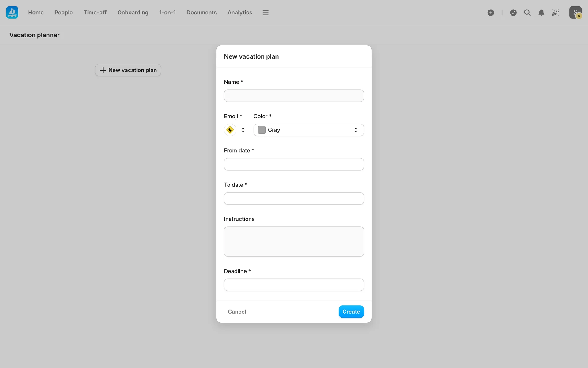Screen dimensions: 588x368
Task: Click the New vacation plan button
Action: click(x=128, y=70)
